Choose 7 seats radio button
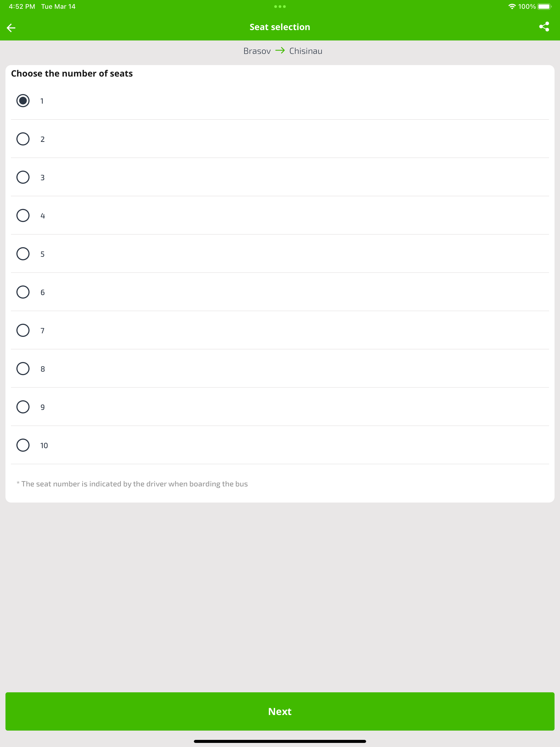 pyautogui.click(x=23, y=330)
